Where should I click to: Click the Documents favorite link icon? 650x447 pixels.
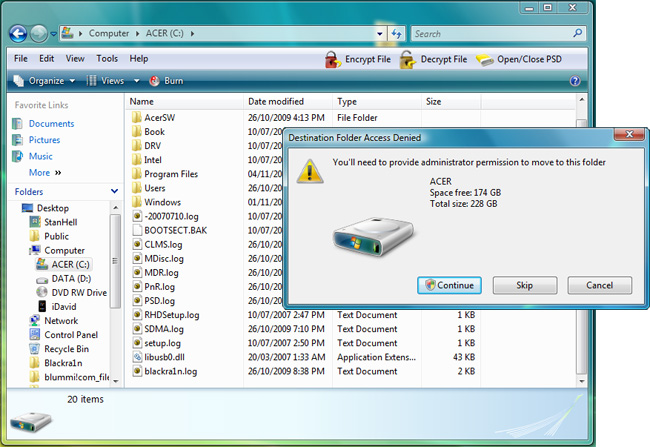(17, 124)
